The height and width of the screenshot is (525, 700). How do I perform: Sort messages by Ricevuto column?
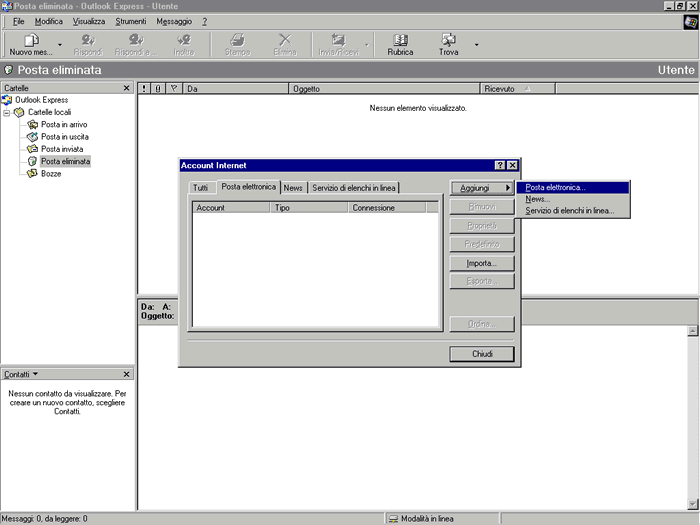click(x=517, y=88)
